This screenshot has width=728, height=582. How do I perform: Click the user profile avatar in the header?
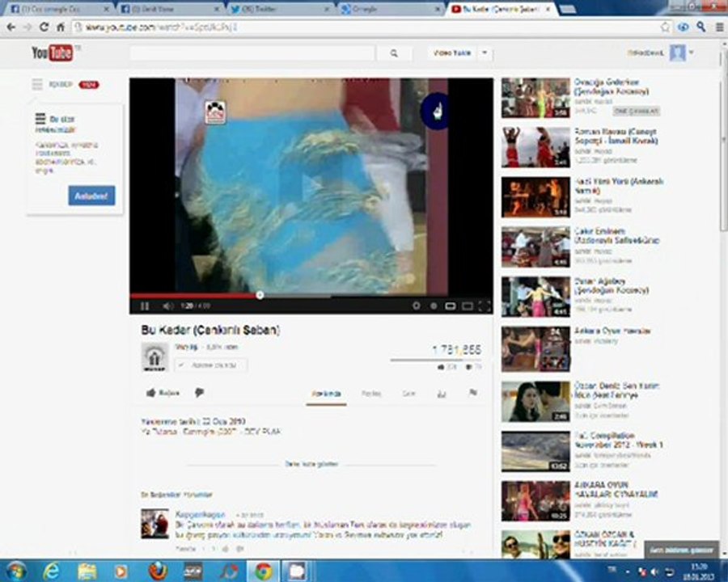pos(677,53)
